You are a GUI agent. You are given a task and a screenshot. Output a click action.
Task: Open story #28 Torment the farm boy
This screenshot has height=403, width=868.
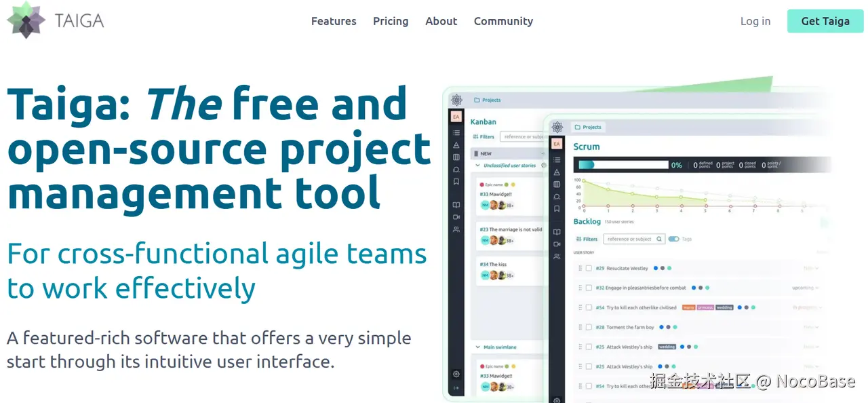tap(625, 327)
